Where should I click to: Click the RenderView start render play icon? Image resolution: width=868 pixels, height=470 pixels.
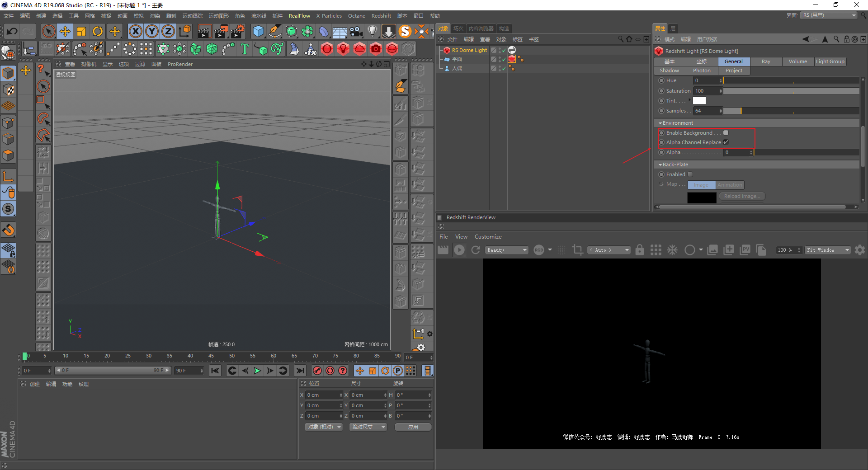(459, 250)
